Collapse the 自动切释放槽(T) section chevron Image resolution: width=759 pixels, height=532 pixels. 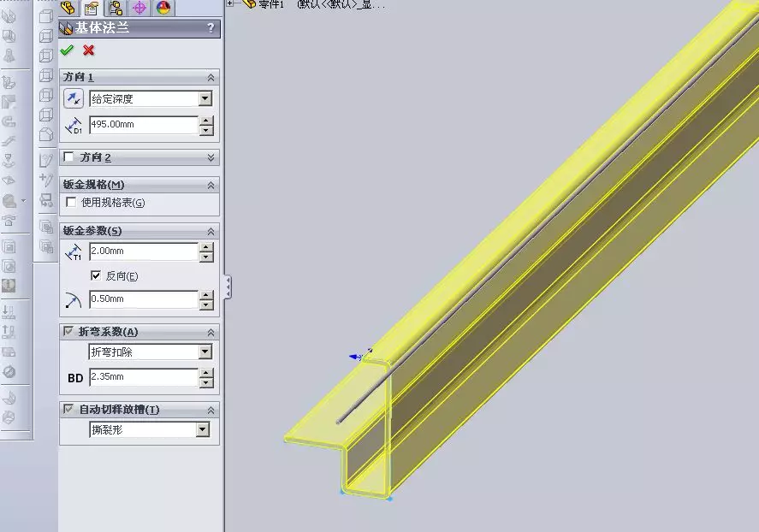pos(211,411)
